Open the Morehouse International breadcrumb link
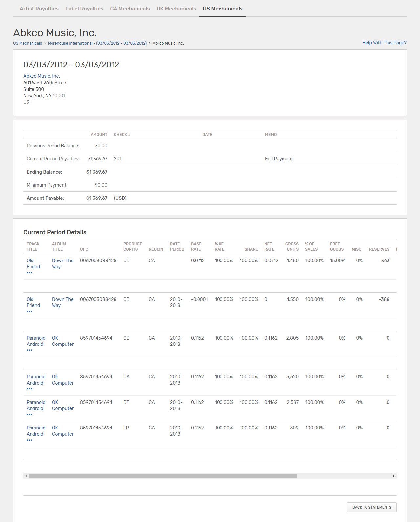 pos(97,43)
